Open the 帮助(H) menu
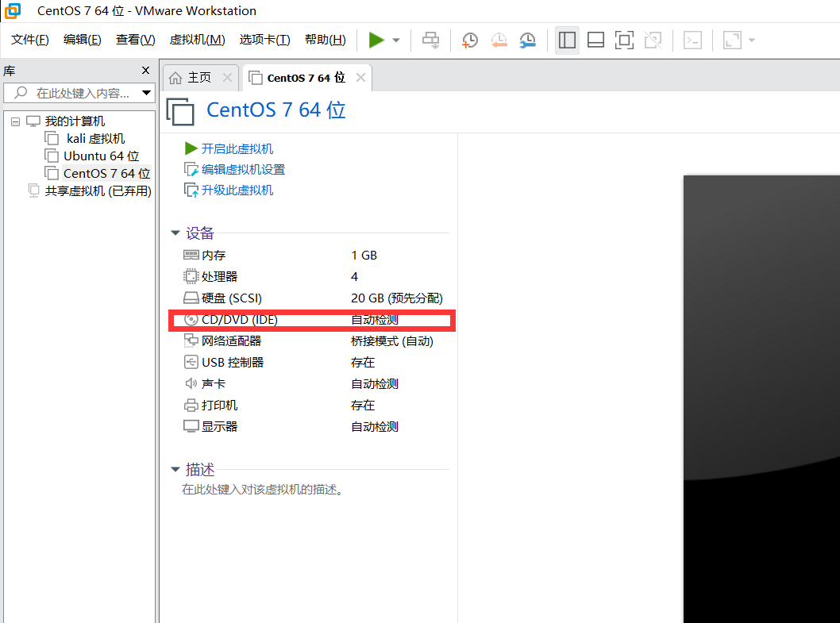 [x=326, y=40]
